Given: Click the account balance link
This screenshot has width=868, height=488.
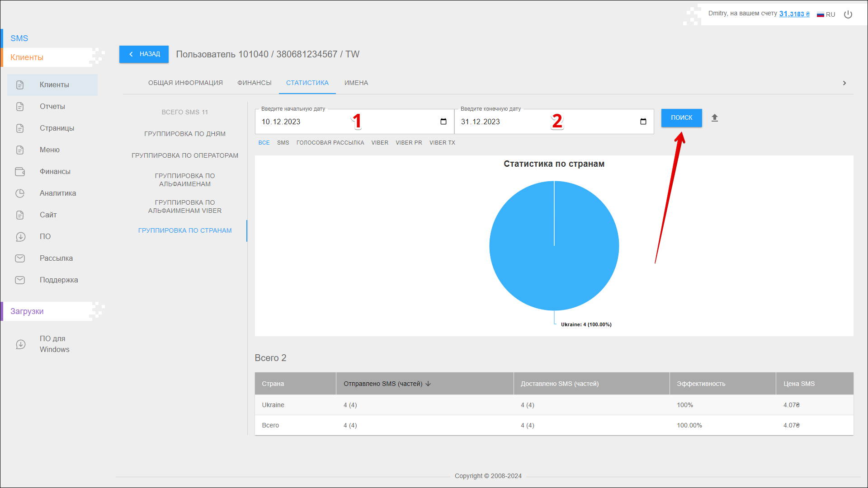Looking at the screenshot, I should pos(794,14).
